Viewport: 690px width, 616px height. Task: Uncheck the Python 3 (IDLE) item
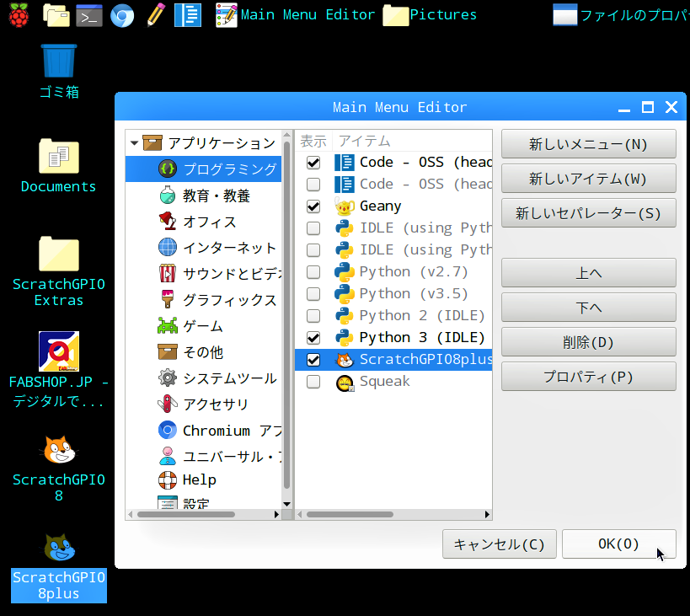(x=313, y=338)
